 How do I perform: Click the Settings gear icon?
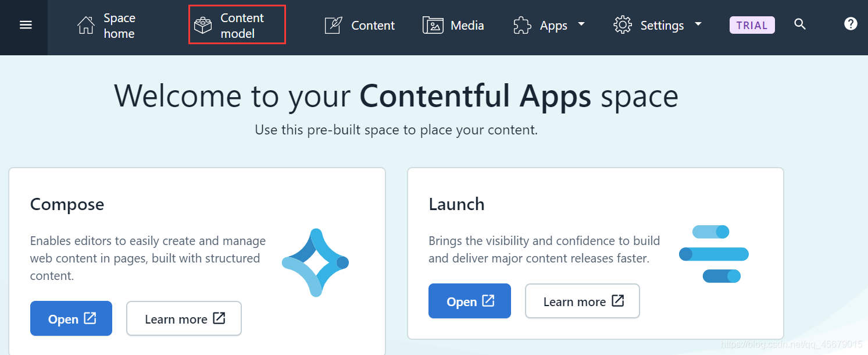coord(623,26)
